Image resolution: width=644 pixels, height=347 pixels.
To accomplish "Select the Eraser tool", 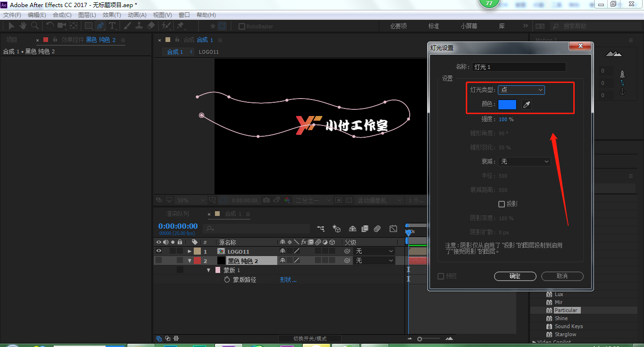I will pos(151,26).
